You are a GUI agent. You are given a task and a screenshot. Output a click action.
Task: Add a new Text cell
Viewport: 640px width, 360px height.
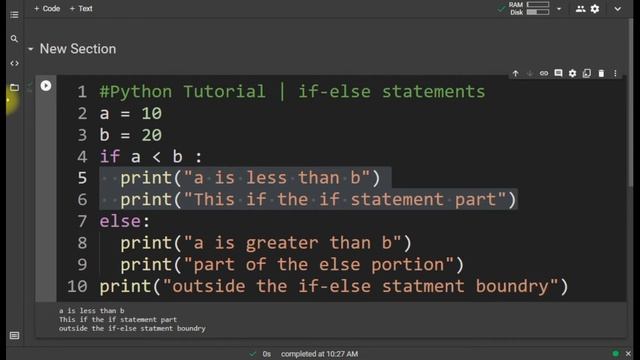81,9
